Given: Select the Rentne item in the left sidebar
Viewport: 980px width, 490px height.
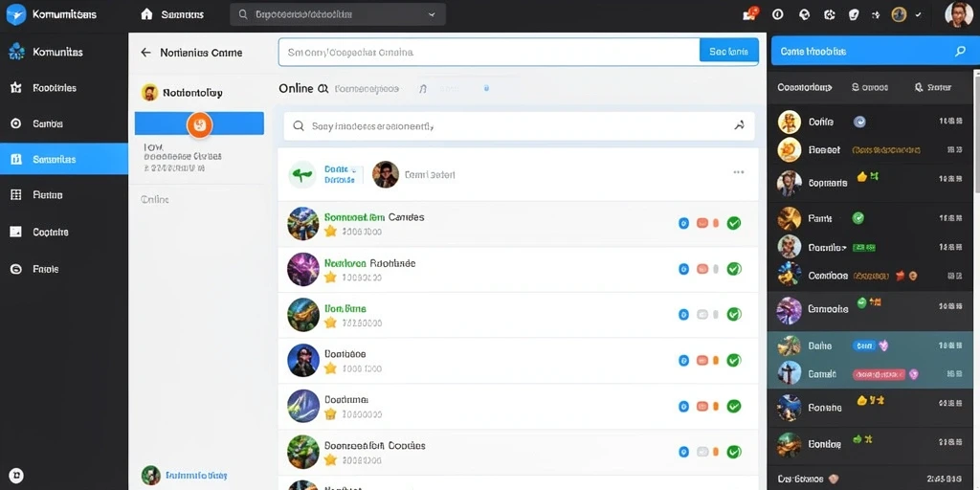Looking at the screenshot, I should [64, 195].
